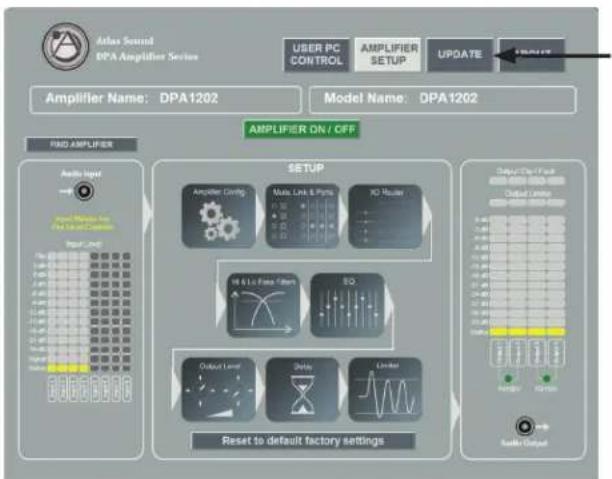This screenshot has width=612, height=479.
Task: Click the DPA Amplifier Series text
Action: [x=147, y=57]
